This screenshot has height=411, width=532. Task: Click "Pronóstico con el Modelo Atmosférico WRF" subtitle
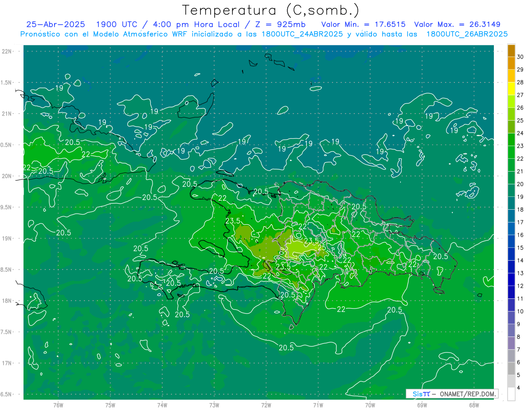(x=105, y=34)
